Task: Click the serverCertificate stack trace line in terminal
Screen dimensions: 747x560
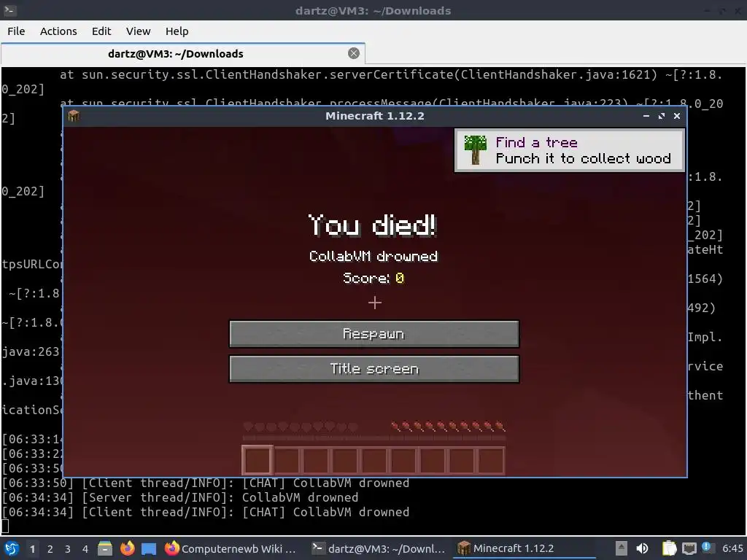Action: [x=391, y=75]
